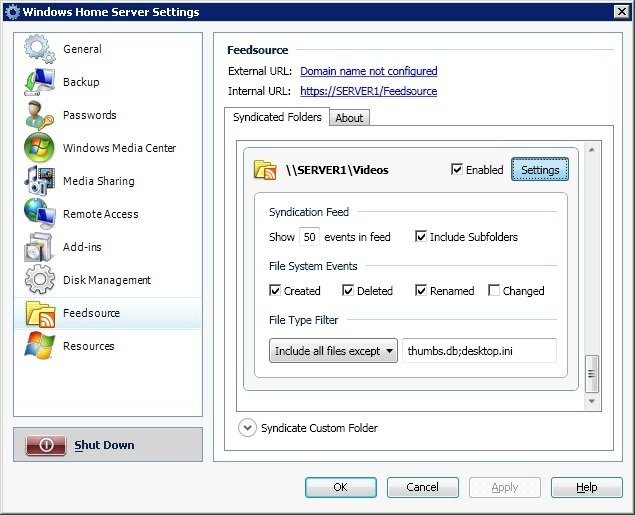635x515 pixels.
Task: Open the Resources section
Action: click(x=89, y=346)
